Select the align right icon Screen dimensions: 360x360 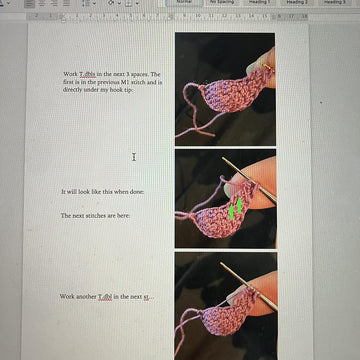click(54, 3)
